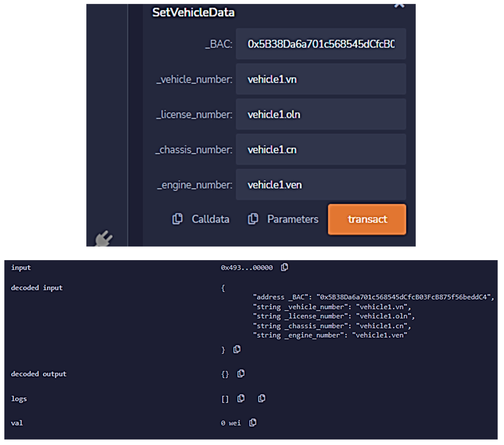Copy parameters using the Parameters clipboard icon
This screenshot has height=445, width=504.
point(253,219)
